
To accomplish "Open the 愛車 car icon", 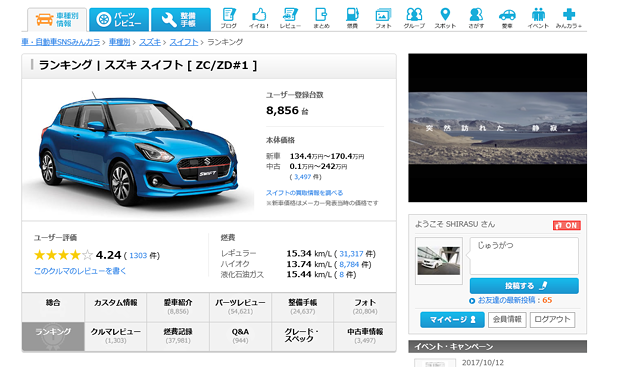I will point(507,18).
